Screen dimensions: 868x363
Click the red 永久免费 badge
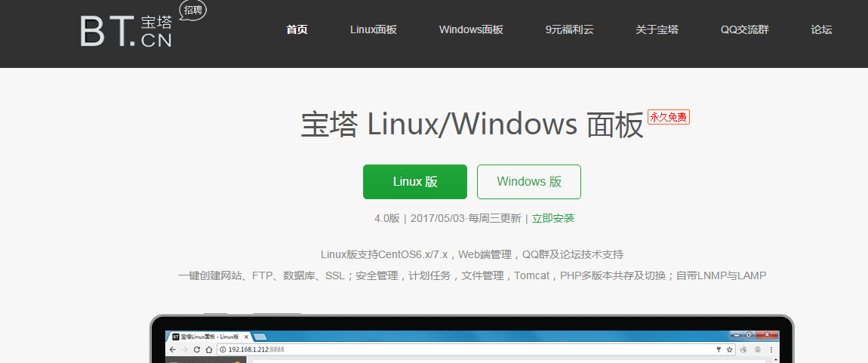click(x=669, y=117)
